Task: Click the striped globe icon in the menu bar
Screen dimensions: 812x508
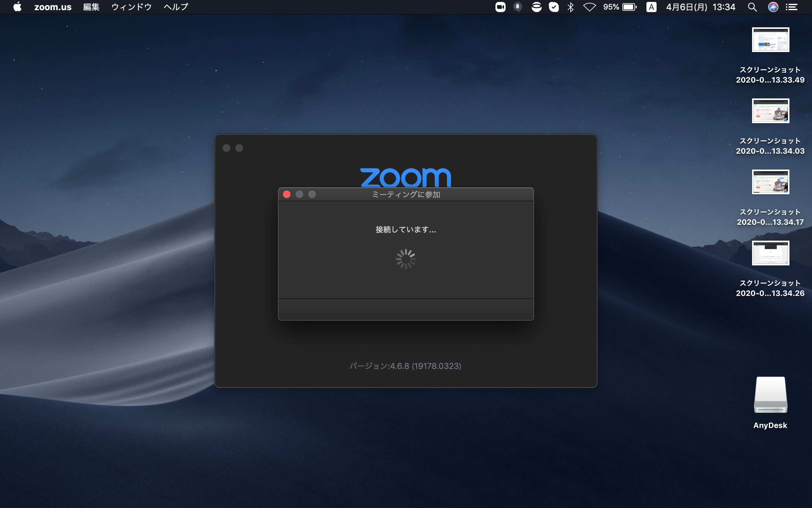Action: 536,7
